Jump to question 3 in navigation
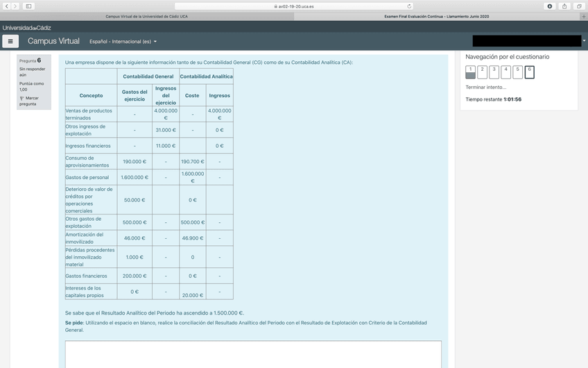 click(x=494, y=72)
